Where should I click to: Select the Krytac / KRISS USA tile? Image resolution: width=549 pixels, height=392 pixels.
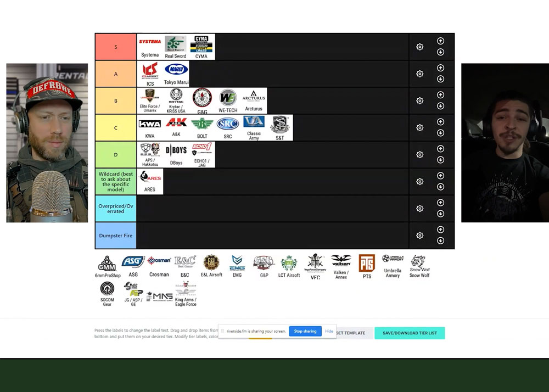176,101
